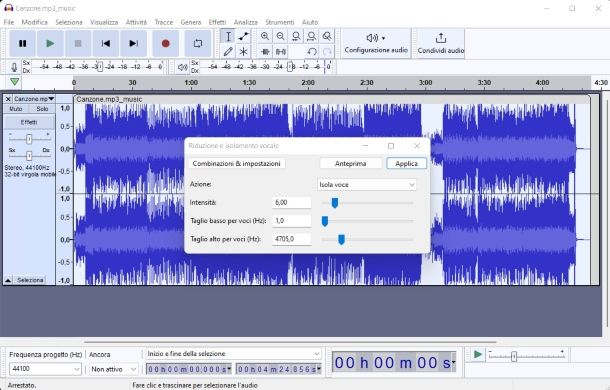
Task: Click Condividi audio share button
Action: [x=440, y=43]
